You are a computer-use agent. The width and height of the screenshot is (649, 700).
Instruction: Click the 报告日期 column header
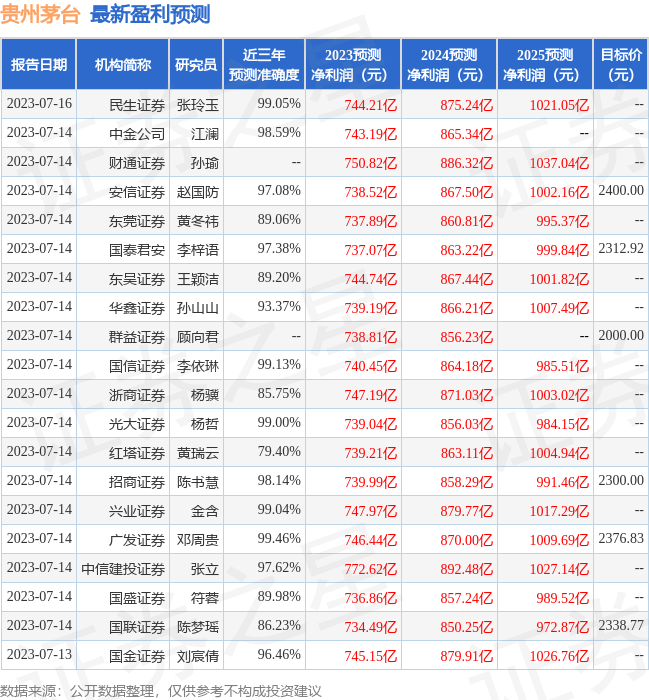click(39, 65)
